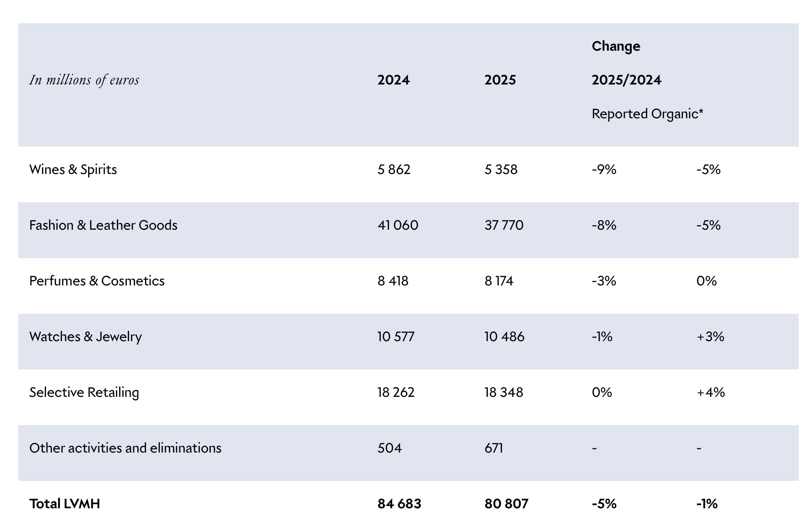Click the Selective Retailing row label
The height and width of the screenshot is (527, 812).
click(84, 392)
